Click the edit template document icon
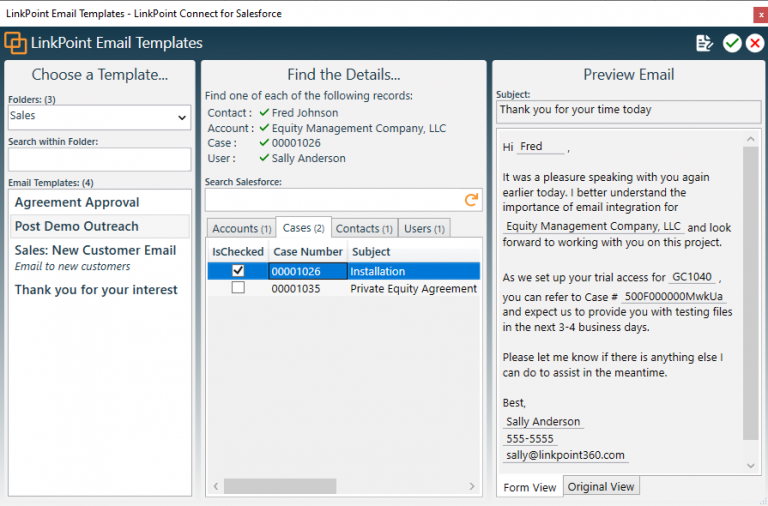768x506 pixels. click(x=704, y=43)
